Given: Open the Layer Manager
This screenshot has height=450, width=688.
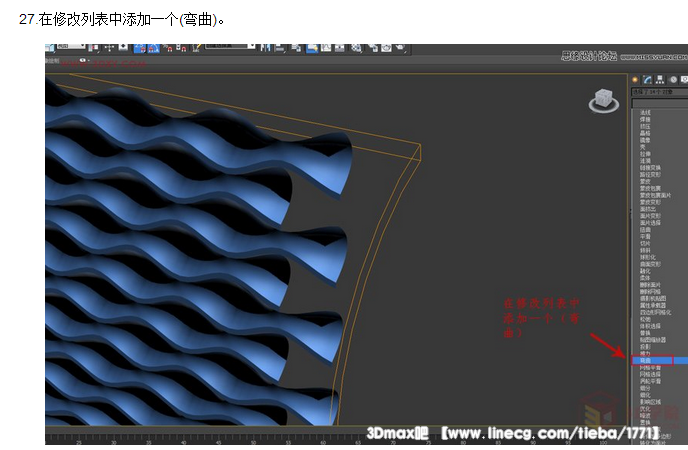Looking at the screenshot, I should [x=296, y=47].
